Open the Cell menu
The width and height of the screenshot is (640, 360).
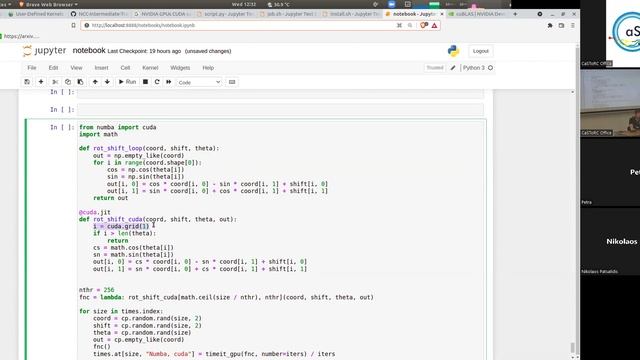point(125,68)
